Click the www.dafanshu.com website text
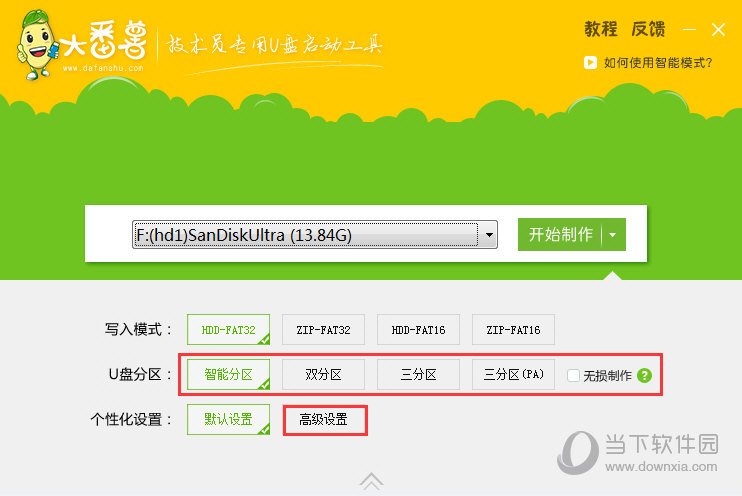 (x=103, y=68)
